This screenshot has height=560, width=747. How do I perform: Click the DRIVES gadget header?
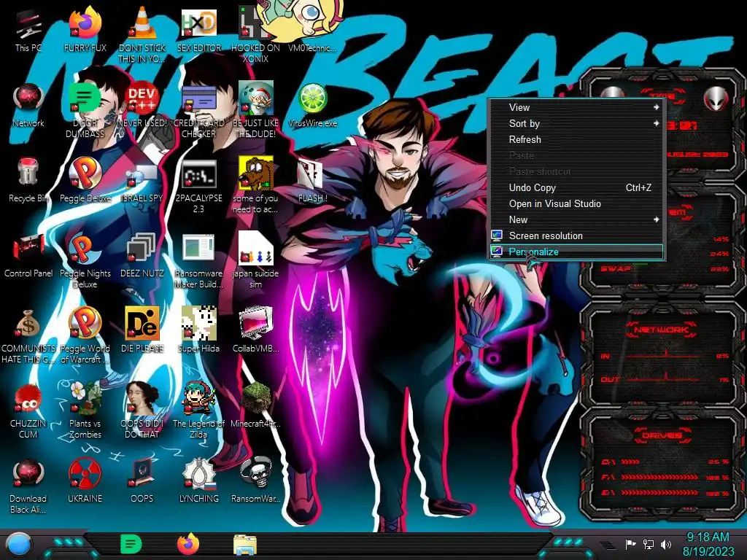point(662,435)
